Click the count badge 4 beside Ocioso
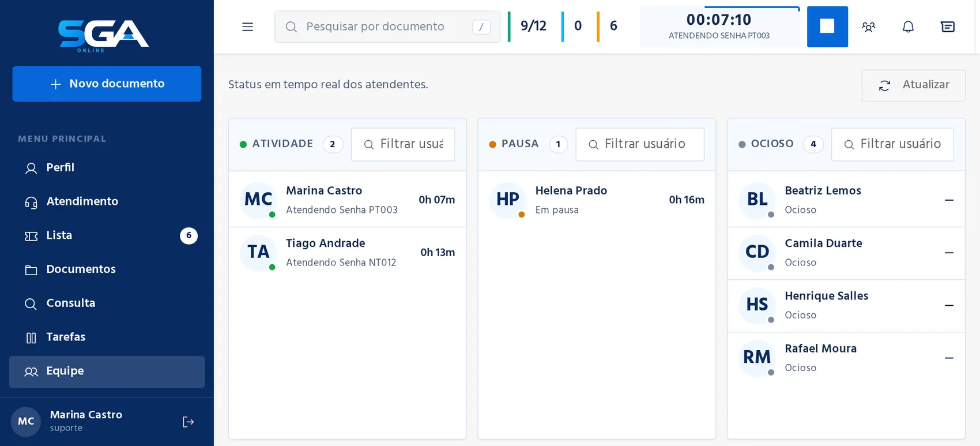 click(813, 144)
